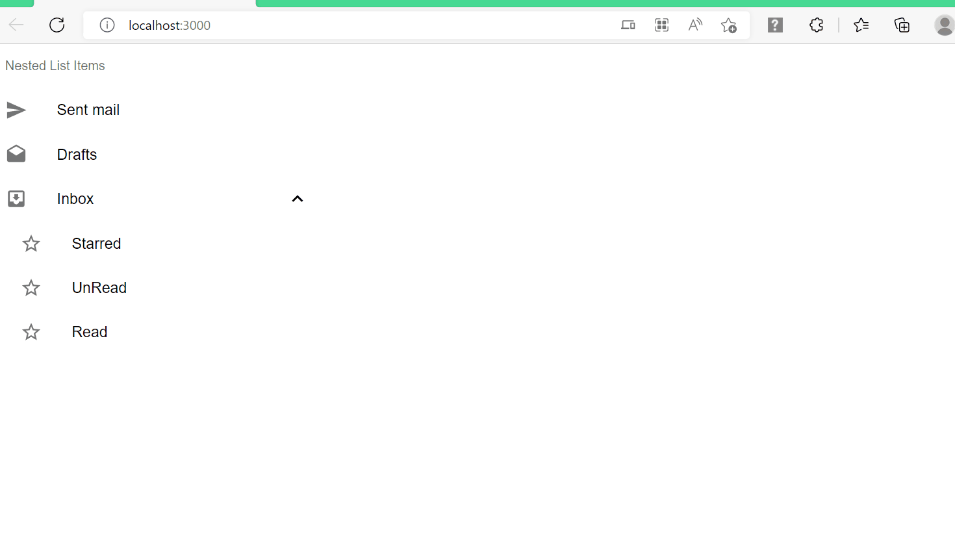Open the Collections toolbar icon
This screenshot has height=560, width=955.
[x=902, y=25]
